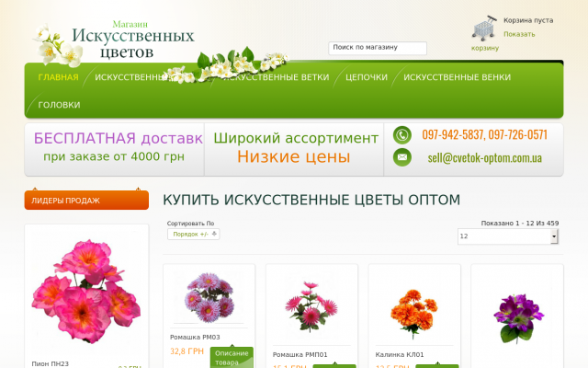The height and width of the screenshot is (368, 588).
Task: Click Показано 1 - 12 Из 459 text
Action: (520, 223)
